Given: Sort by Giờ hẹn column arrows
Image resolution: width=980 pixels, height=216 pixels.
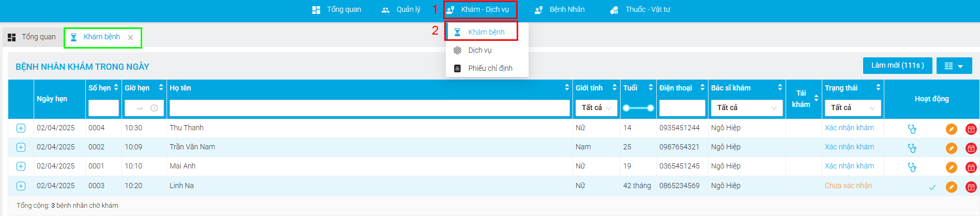Looking at the screenshot, I should tap(161, 88).
